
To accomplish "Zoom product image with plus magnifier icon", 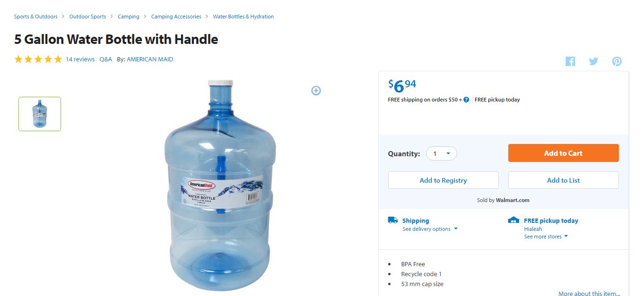I will click(316, 90).
